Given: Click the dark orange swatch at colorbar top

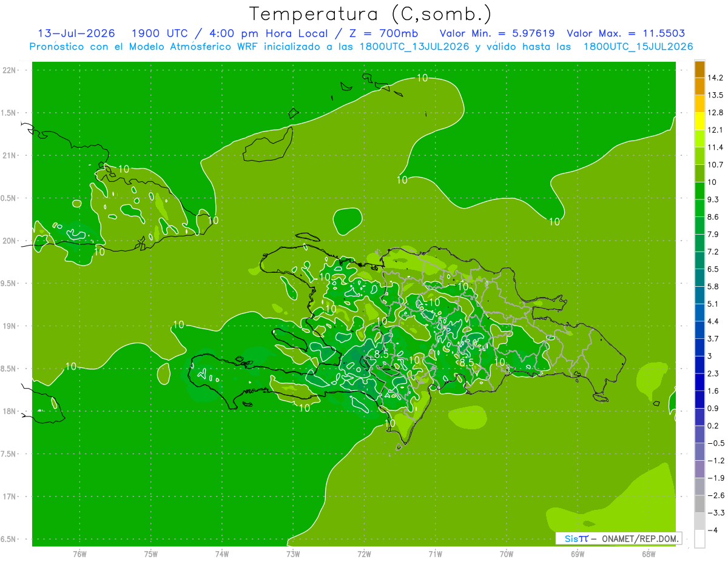Looking at the screenshot, I should click(699, 69).
